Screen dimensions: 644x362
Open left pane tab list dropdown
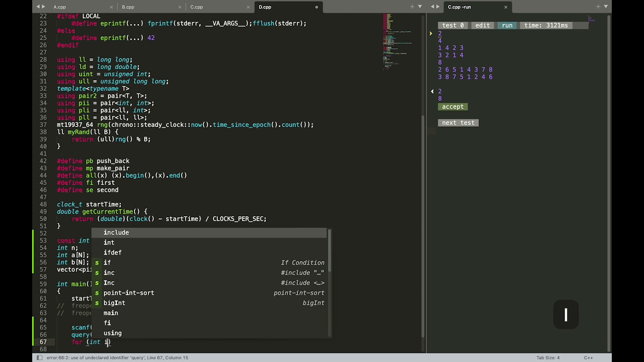click(x=420, y=7)
